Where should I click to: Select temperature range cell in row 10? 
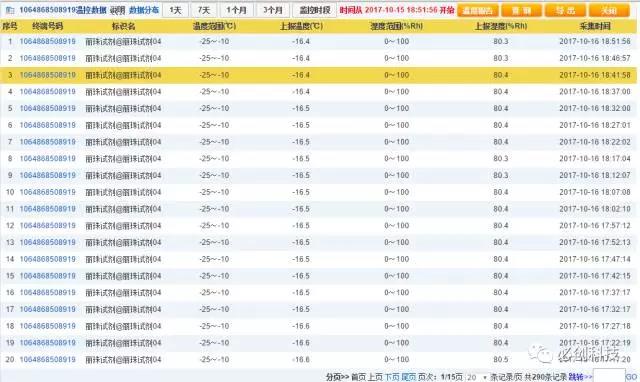pyautogui.click(x=214, y=192)
